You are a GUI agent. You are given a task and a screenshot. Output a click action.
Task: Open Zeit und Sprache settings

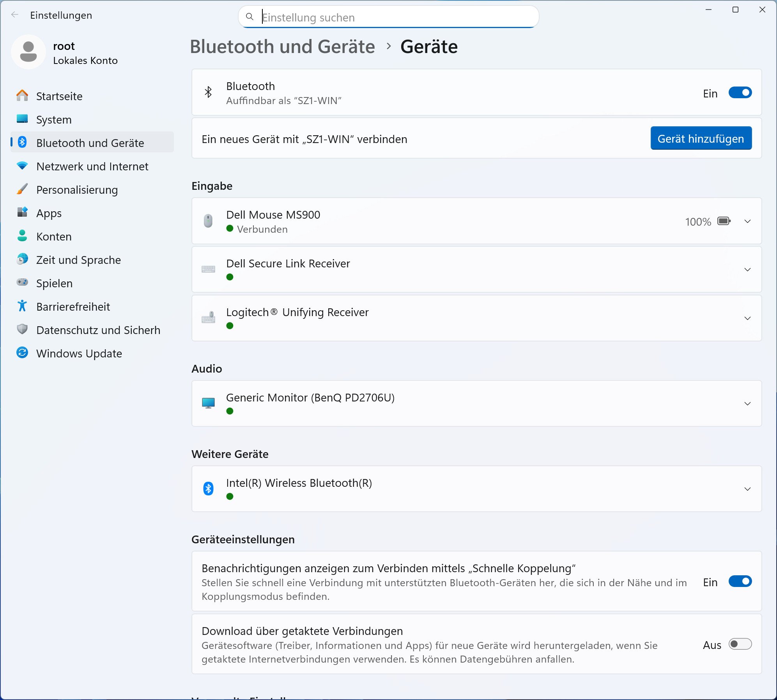point(23,260)
